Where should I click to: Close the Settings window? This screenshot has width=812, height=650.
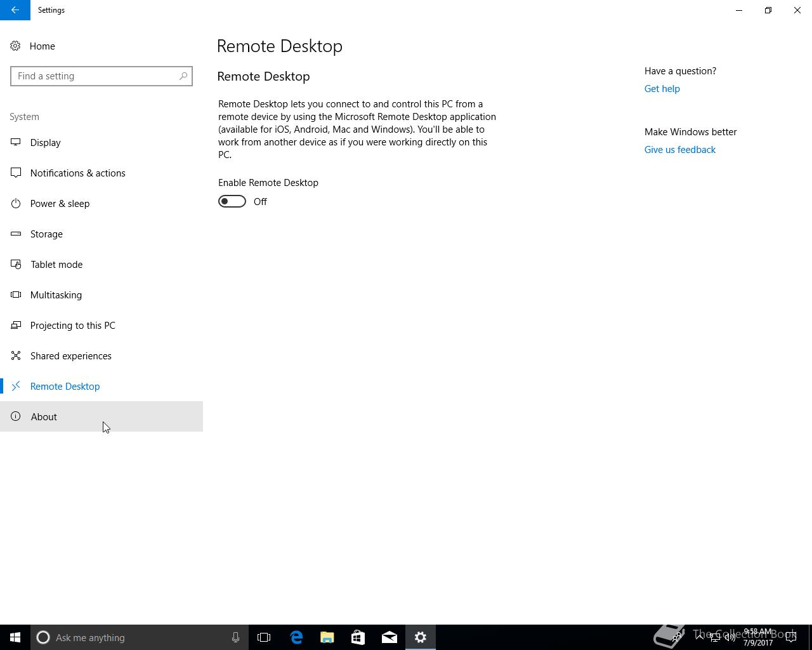(x=797, y=10)
